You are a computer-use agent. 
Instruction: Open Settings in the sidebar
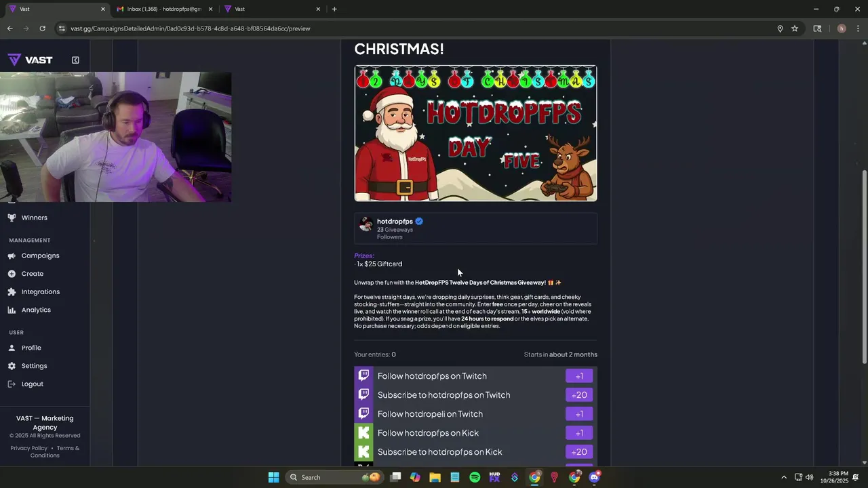pos(34,366)
